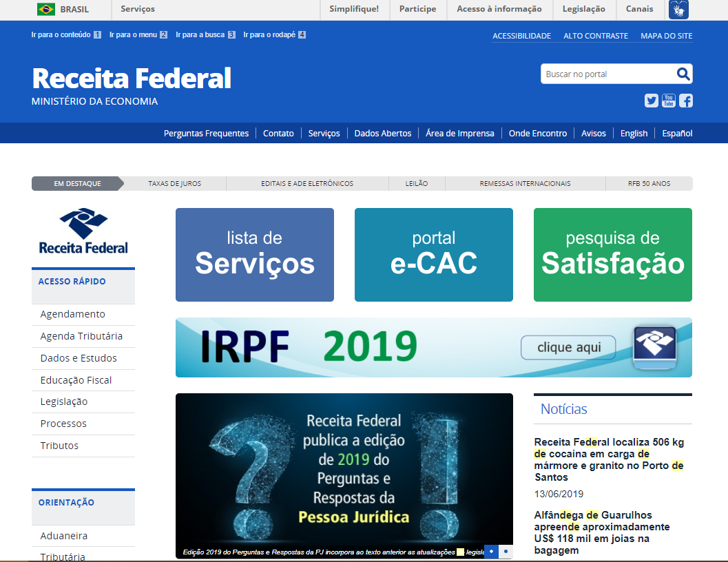Open the pesquisa de Satisfação tile

pos(613,255)
